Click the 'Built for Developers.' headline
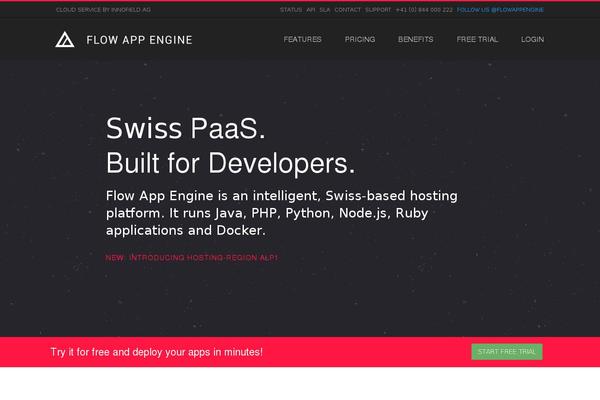This screenshot has width=600, height=400. coord(230,163)
